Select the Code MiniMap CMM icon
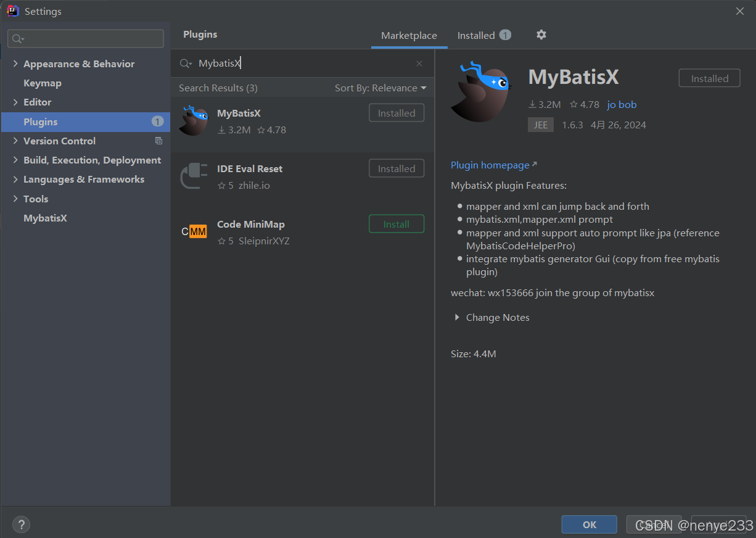The height and width of the screenshot is (538, 756). (x=194, y=231)
